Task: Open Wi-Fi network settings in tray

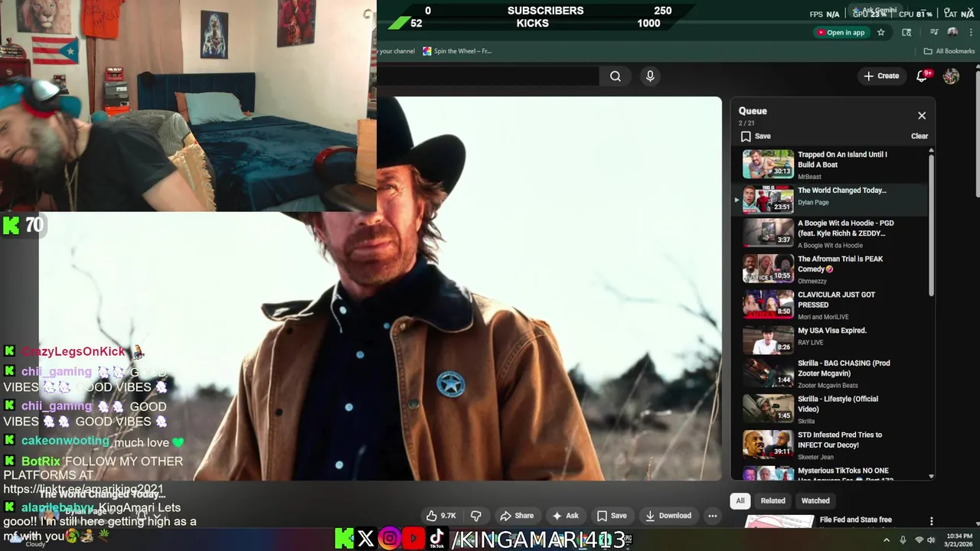Action: pos(919,540)
